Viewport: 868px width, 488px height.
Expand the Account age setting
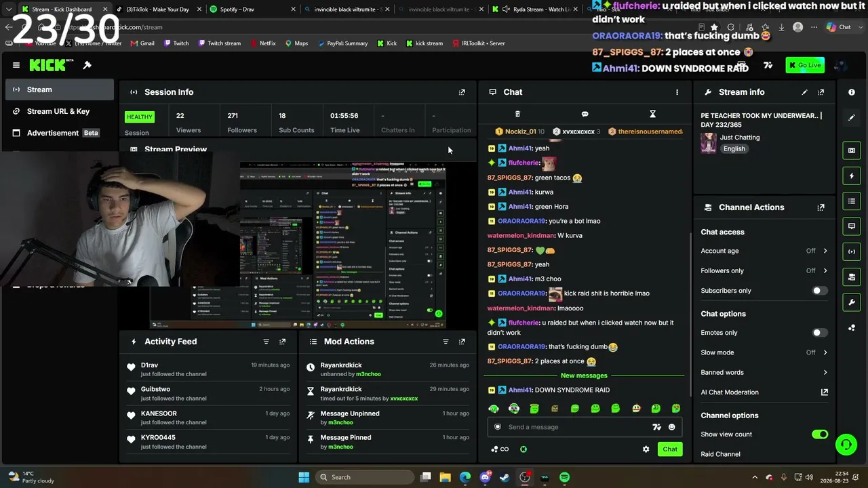coord(764,251)
